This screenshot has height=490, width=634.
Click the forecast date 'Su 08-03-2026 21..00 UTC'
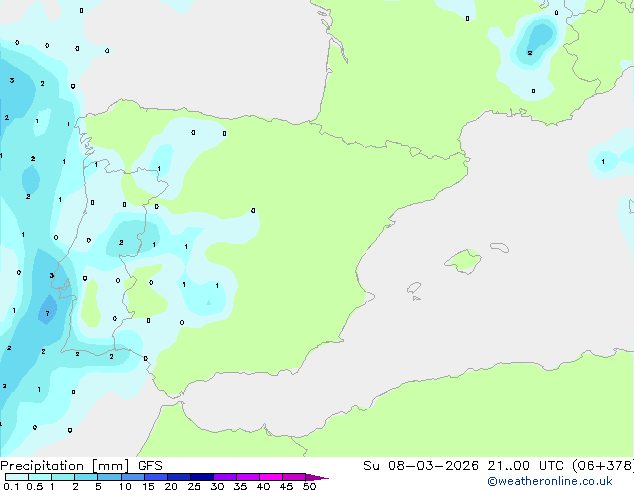tap(463, 466)
